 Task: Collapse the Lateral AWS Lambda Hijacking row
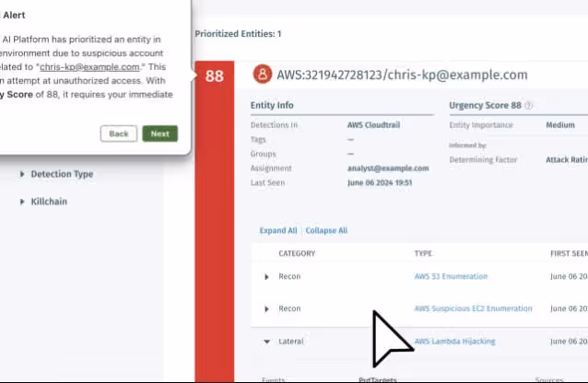tap(266, 342)
